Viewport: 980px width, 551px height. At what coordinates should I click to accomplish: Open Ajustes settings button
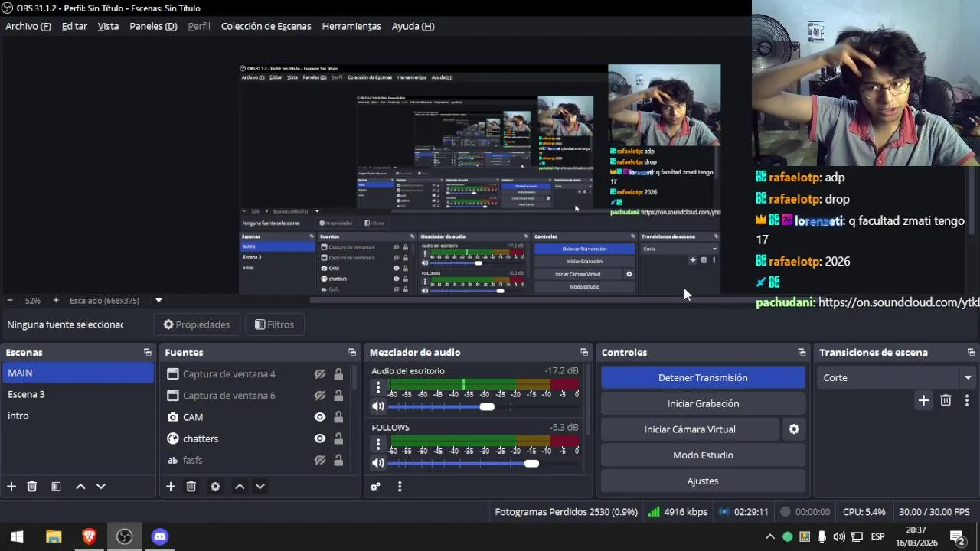coord(703,481)
